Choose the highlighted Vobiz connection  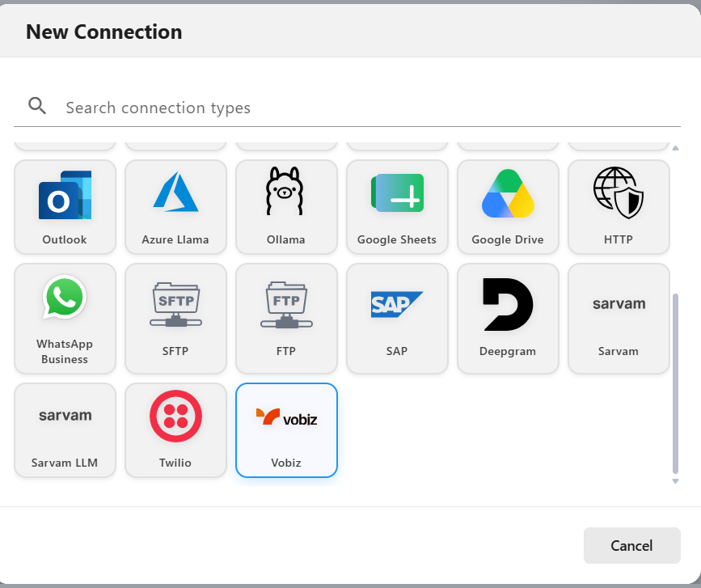pos(286,430)
